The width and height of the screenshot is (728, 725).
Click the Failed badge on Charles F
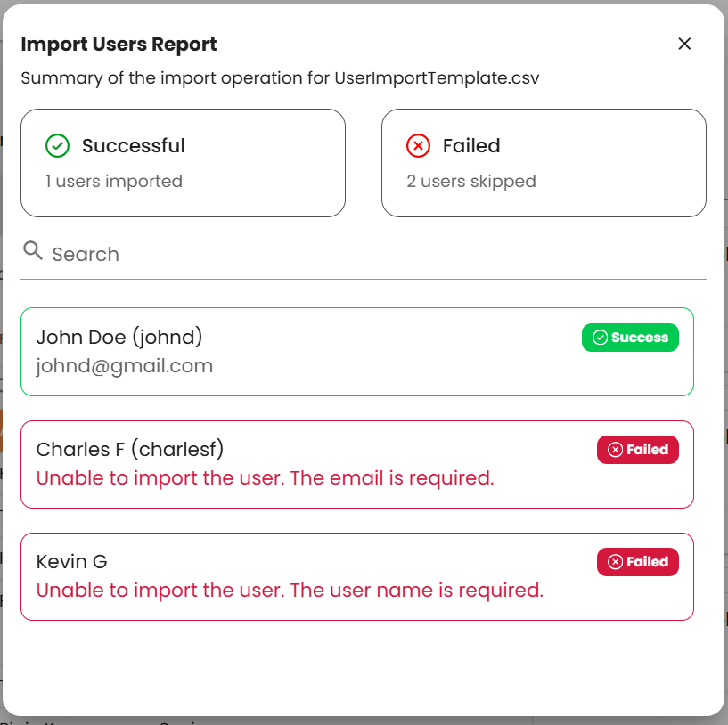(x=637, y=450)
